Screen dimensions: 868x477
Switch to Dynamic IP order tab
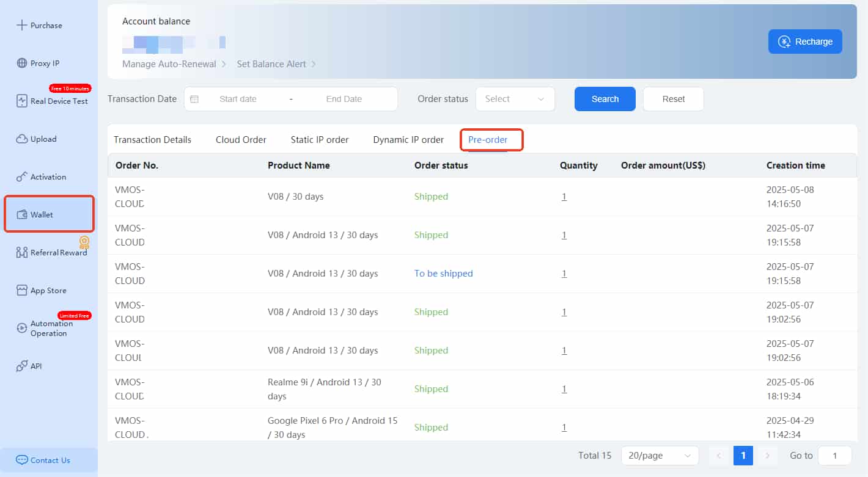click(x=408, y=140)
